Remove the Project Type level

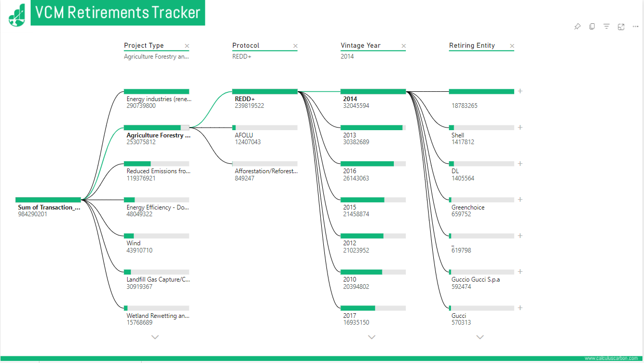(187, 46)
